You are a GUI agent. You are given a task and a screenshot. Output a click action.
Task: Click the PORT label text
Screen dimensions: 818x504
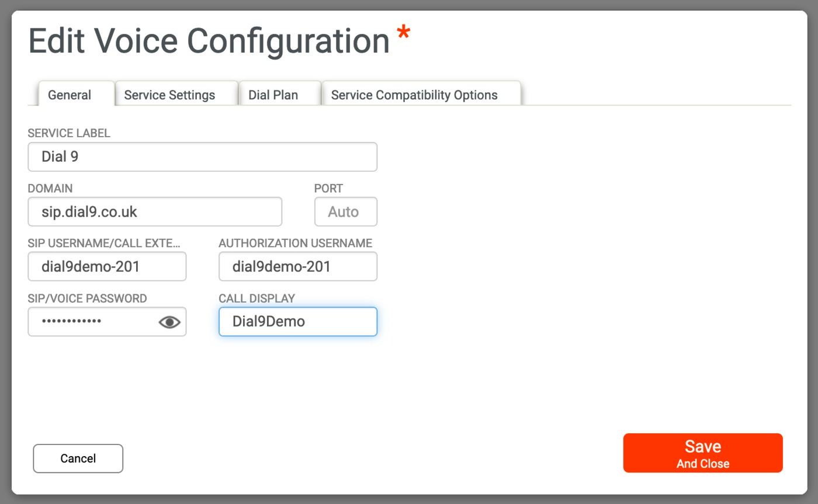(328, 188)
